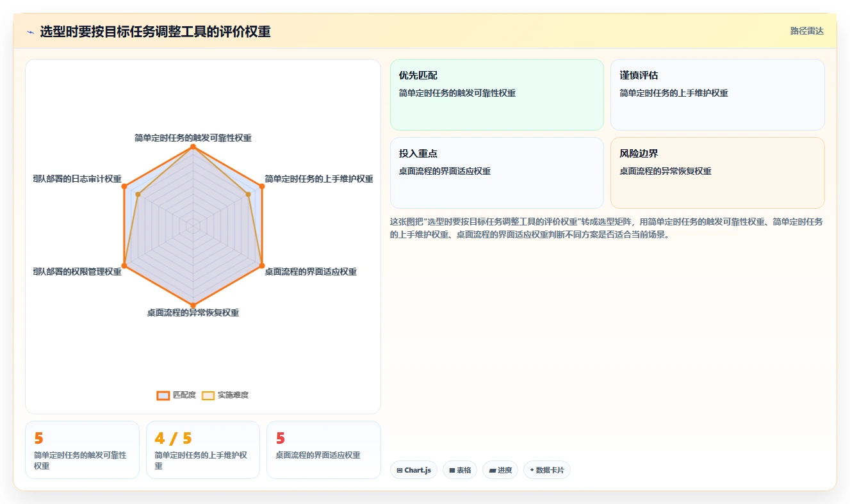Viewport: 850px width, 504px height.
Task: Click the radar point at 触发可靠性权重 vertex
Action: click(193, 147)
